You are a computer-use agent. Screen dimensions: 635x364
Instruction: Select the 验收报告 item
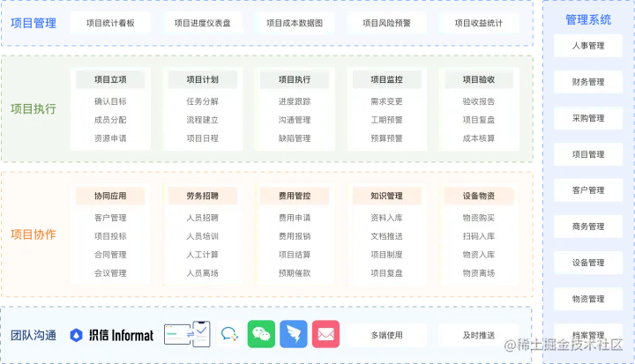click(x=479, y=101)
